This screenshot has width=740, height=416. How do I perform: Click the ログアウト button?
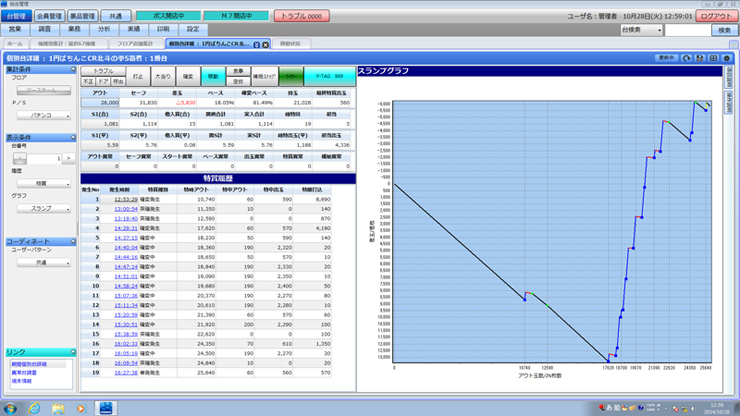tap(716, 16)
